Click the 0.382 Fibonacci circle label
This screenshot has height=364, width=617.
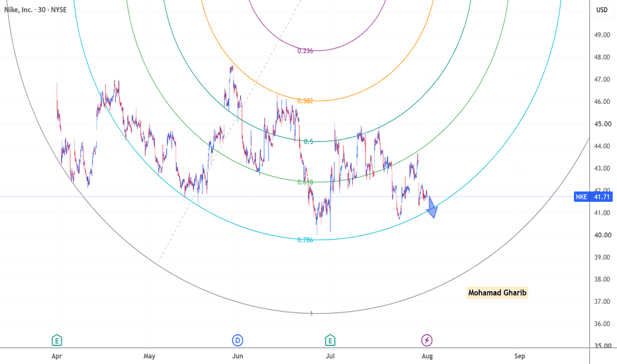pyautogui.click(x=305, y=101)
